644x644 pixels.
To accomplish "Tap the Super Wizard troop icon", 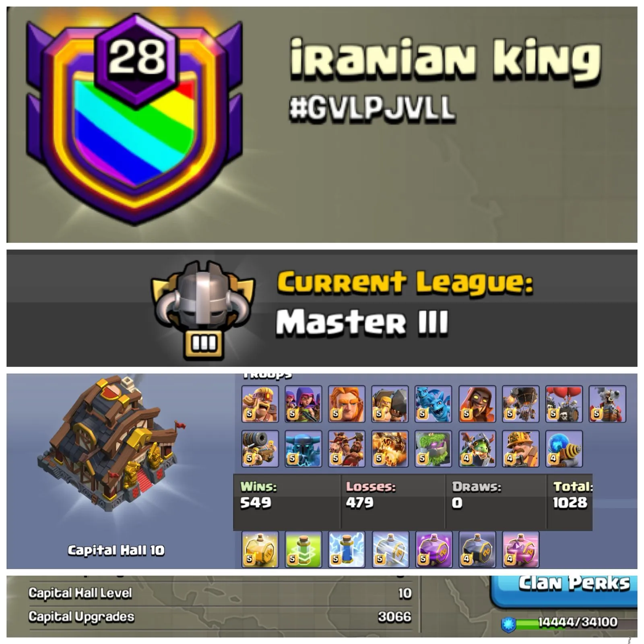I will pos(477,404).
